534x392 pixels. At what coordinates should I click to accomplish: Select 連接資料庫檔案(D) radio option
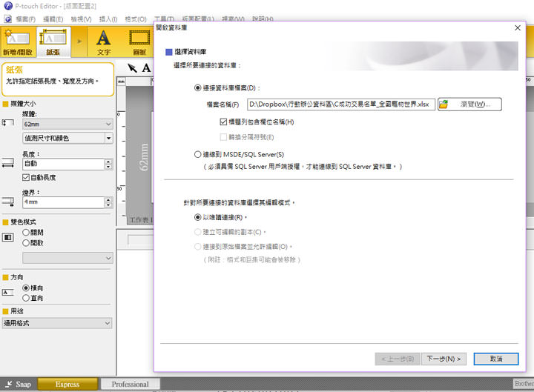pyautogui.click(x=197, y=87)
